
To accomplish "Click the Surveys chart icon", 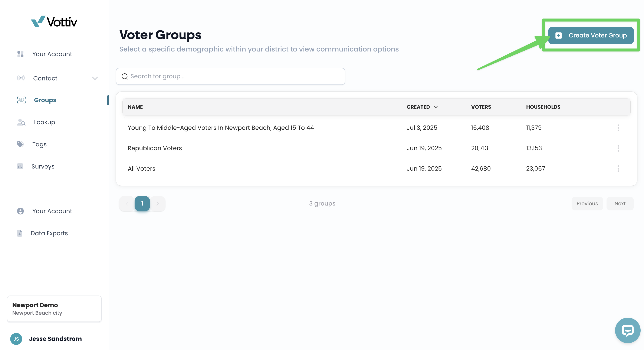I will click(x=20, y=166).
